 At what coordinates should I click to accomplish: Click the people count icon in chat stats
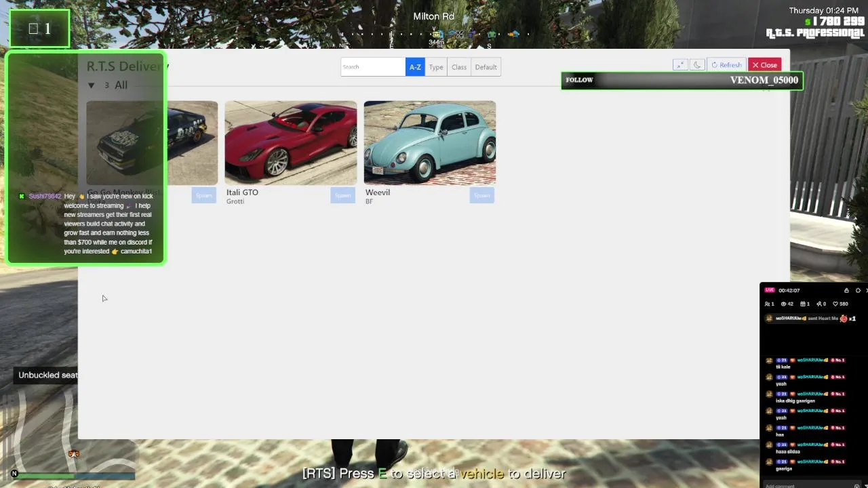pos(767,304)
